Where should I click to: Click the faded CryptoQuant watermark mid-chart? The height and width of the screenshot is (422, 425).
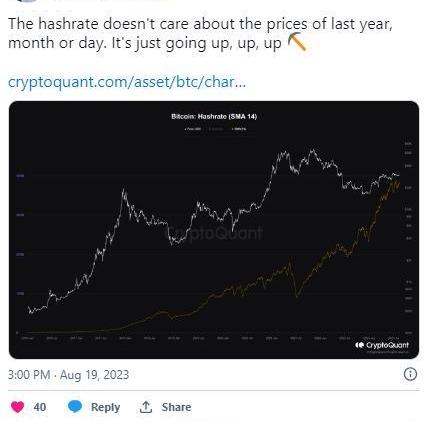tap(214, 233)
